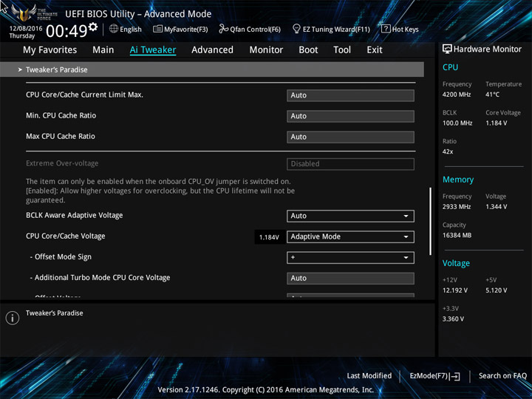Click the +12V reading 12.192 V
Viewport: 532px width, 399px height.
click(455, 290)
